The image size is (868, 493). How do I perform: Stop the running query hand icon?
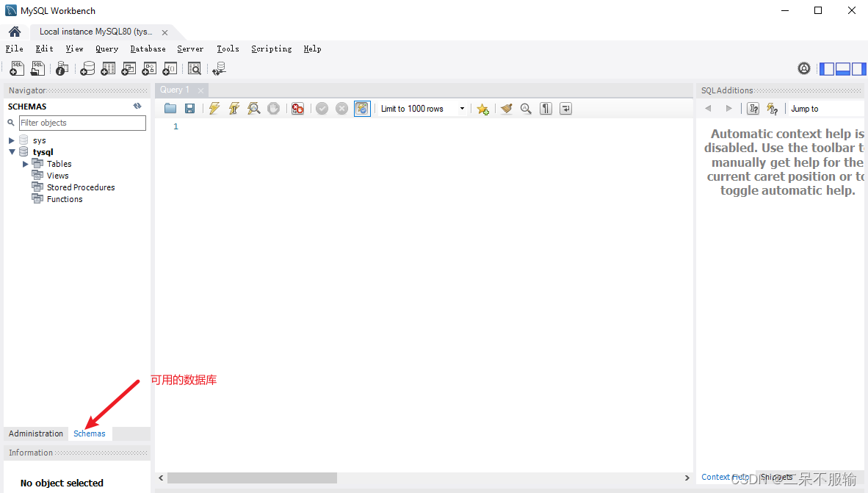tap(273, 109)
